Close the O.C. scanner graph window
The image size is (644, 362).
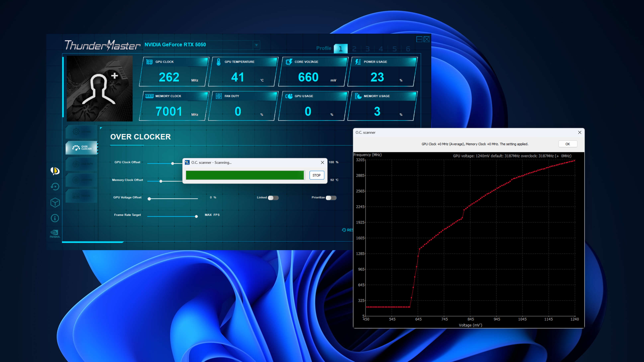click(580, 132)
